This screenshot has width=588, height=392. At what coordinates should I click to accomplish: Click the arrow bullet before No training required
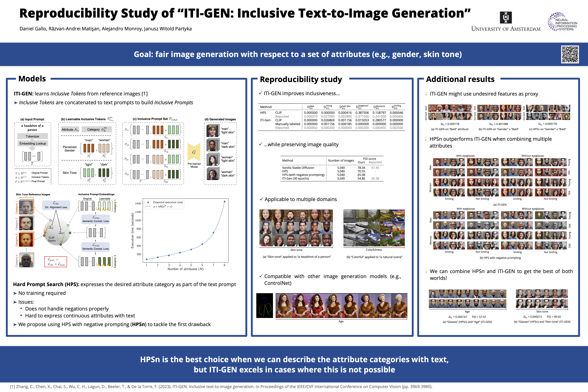tap(15, 293)
